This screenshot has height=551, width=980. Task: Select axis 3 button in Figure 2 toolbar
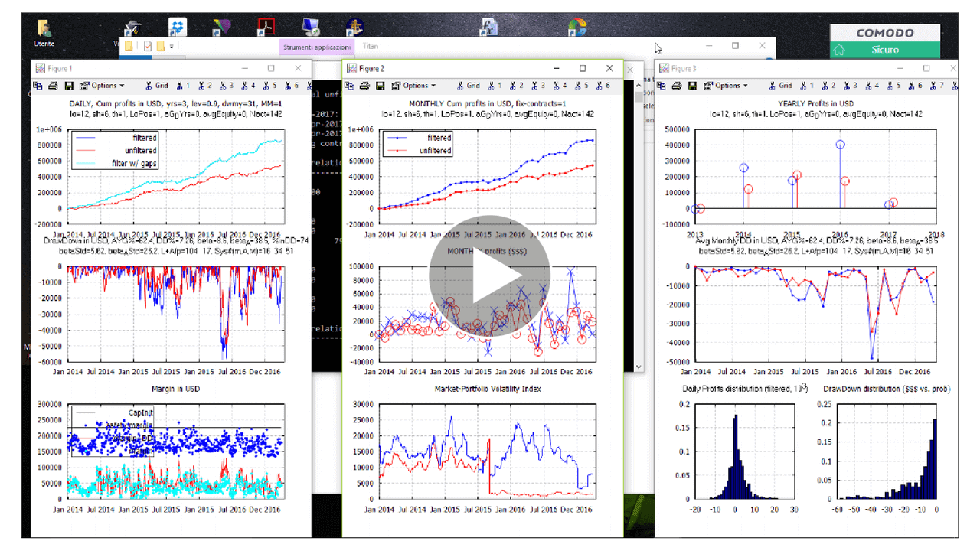point(539,86)
